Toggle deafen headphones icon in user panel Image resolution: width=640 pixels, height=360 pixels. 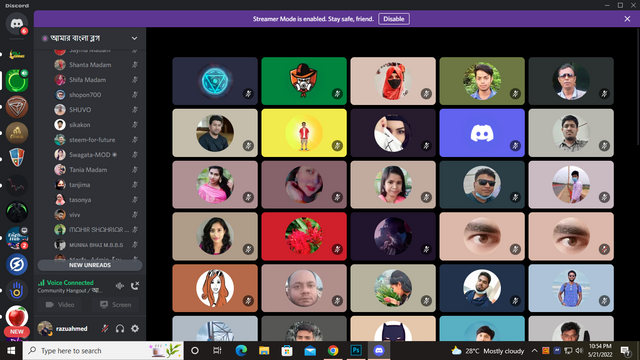pyautogui.click(x=120, y=328)
